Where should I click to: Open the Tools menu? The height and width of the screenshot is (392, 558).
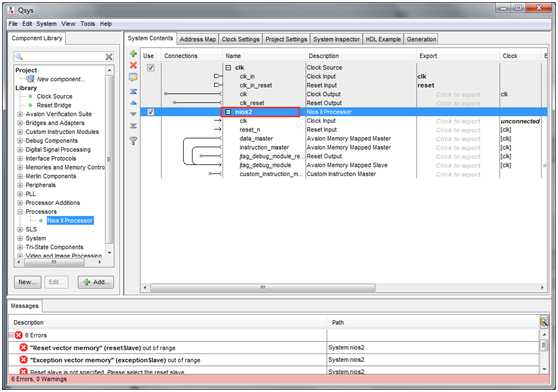click(88, 24)
